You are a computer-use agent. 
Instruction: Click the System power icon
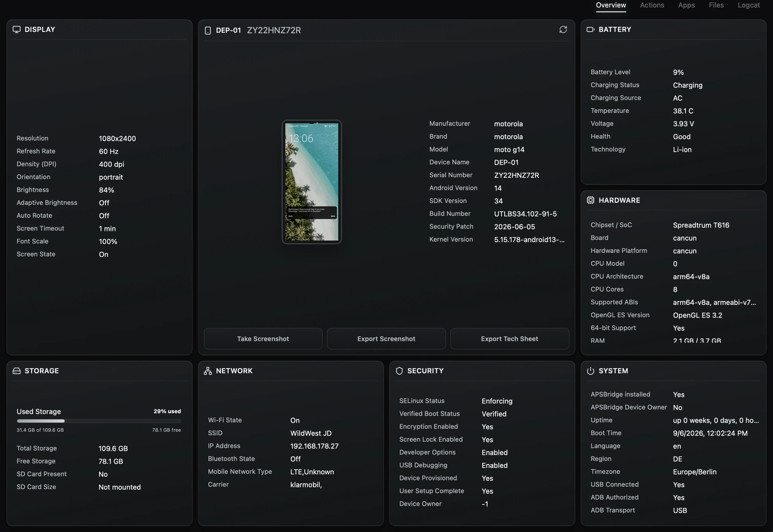(590, 371)
